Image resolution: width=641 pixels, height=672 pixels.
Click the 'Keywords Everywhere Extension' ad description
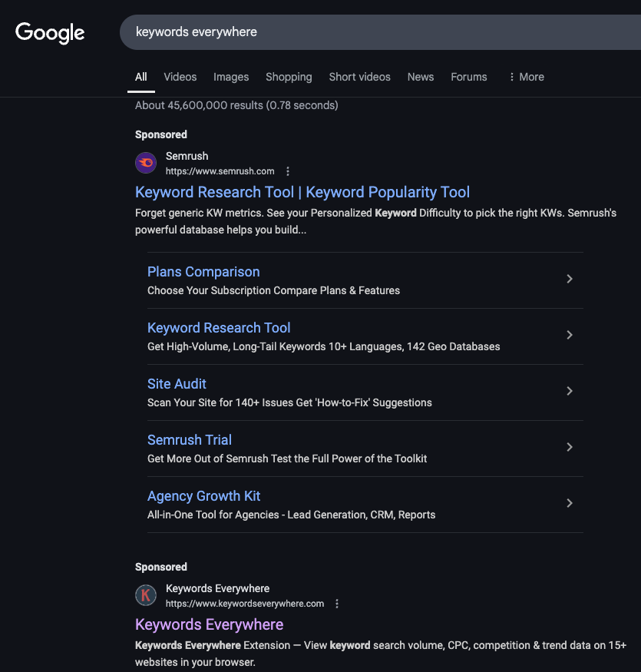pyautogui.click(x=381, y=654)
